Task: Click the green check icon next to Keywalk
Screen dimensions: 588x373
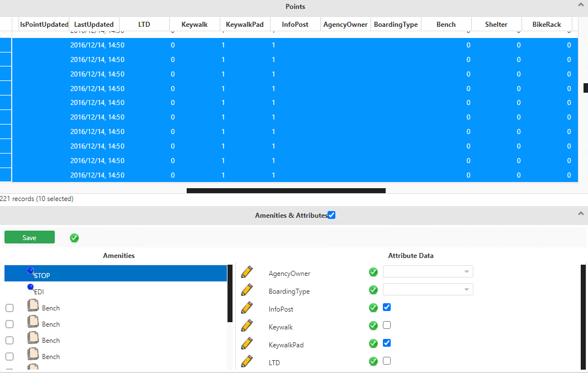Action: [x=373, y=326]
